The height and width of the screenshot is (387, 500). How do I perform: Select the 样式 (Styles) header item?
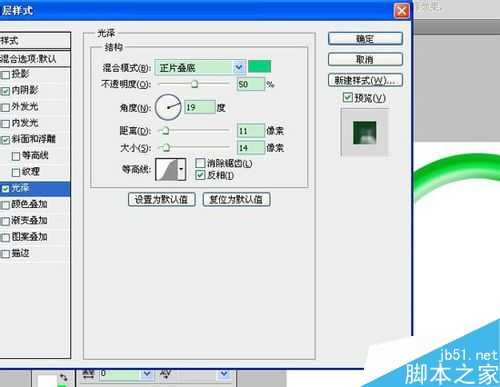pos(35,41)
